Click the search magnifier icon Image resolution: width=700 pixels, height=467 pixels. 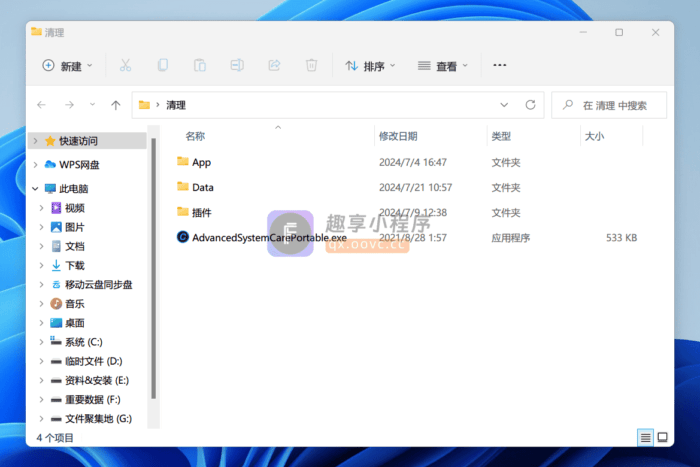[x=568, y=105]
